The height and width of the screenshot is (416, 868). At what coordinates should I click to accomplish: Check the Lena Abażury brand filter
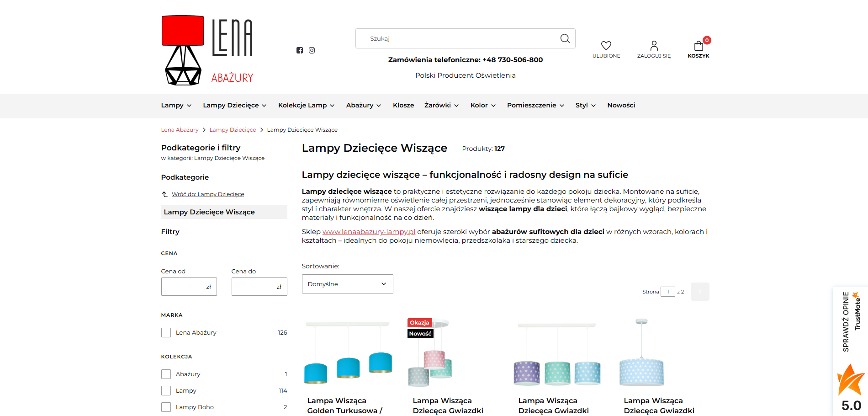coord(166,332)
